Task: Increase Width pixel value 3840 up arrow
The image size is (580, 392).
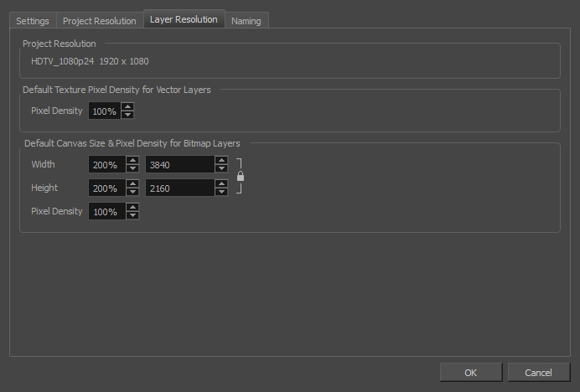Action: coord(221,160)
